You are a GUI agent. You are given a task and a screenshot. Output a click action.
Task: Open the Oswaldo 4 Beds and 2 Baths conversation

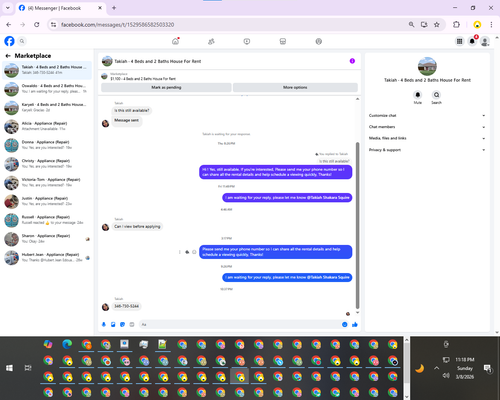click(x=47, y=89)
